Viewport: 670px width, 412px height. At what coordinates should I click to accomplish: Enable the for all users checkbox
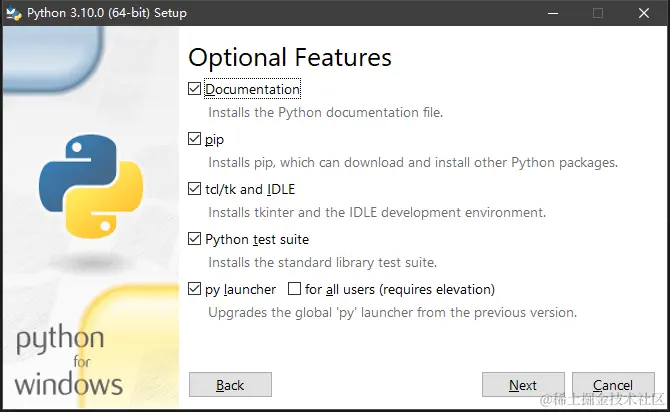point(294,289)
